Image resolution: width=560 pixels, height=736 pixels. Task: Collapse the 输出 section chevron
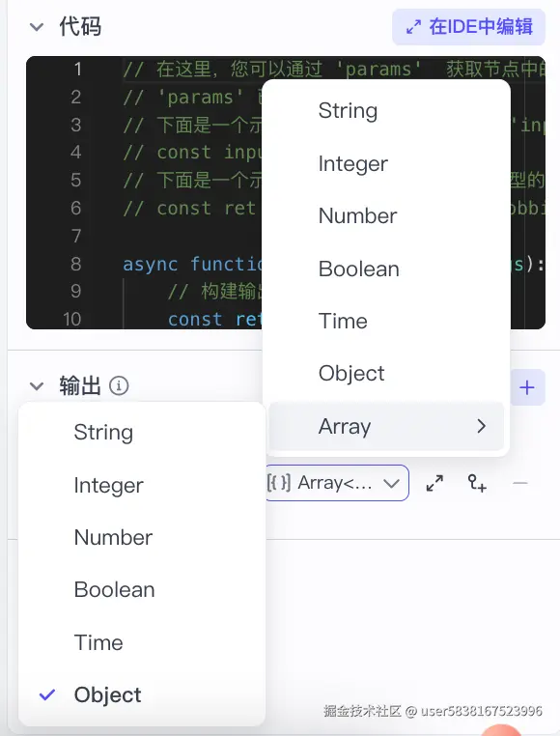[37, 385]
